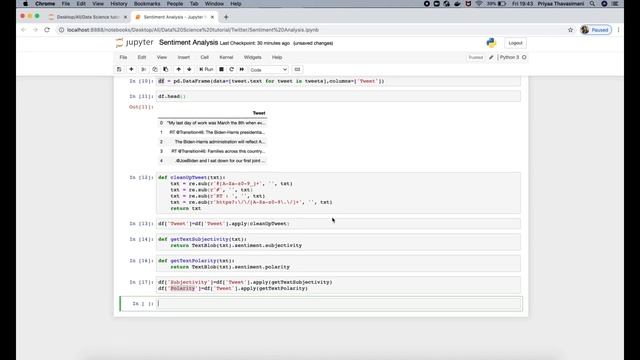Screen dimensions: 640x360
Task: Click the Jupyter logo
Action: (x=134, y=42)
